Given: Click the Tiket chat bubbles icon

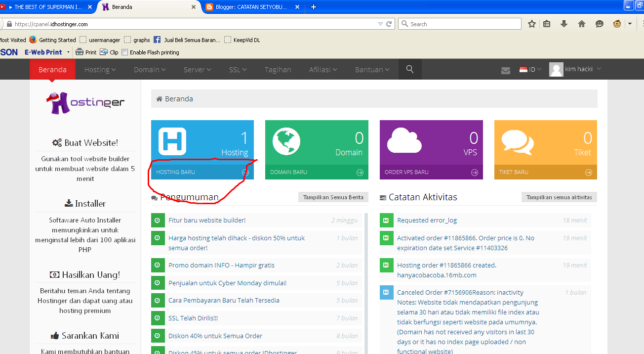Looking at the screenshot, I should [x=518, y=142].
